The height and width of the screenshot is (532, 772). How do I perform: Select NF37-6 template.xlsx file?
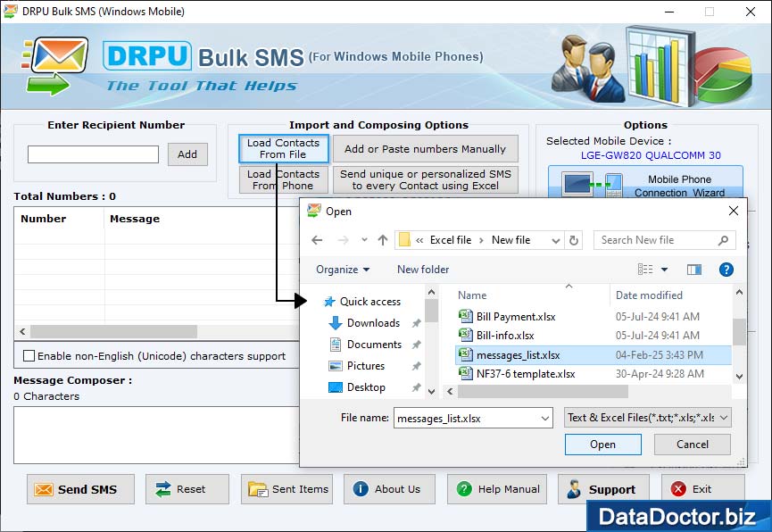[x=526, y=374]
